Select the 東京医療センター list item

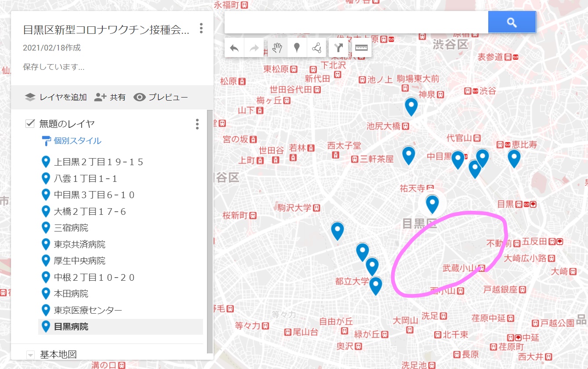[120, 311]
